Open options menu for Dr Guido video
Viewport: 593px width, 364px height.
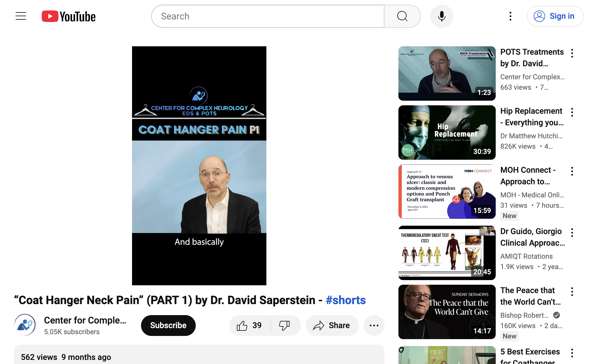click(x=572, y=233)
